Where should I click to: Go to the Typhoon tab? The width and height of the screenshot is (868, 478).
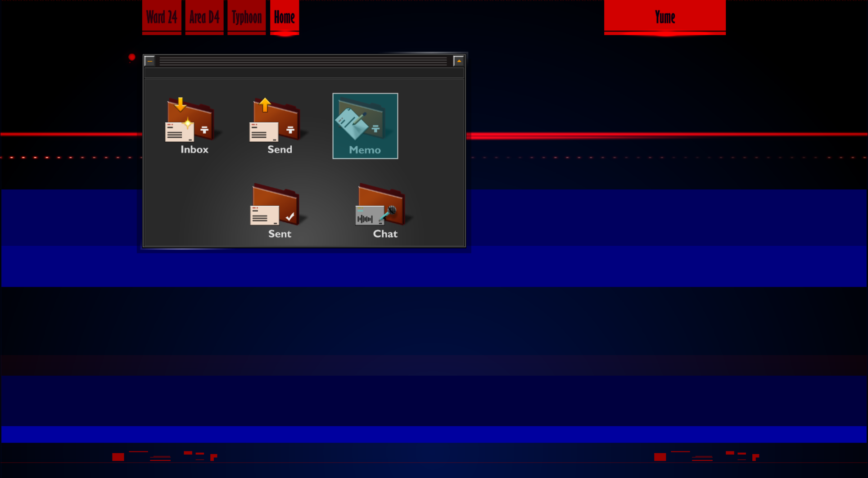247,17
